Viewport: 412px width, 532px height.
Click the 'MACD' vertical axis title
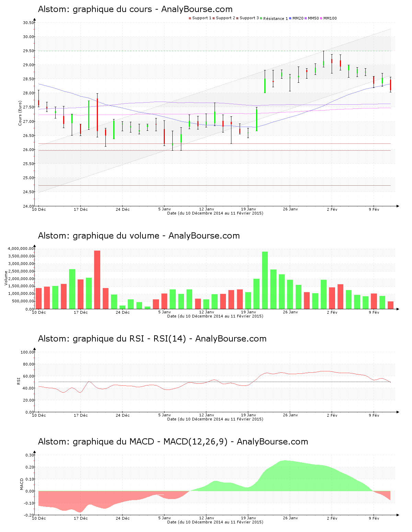point(22,484)
